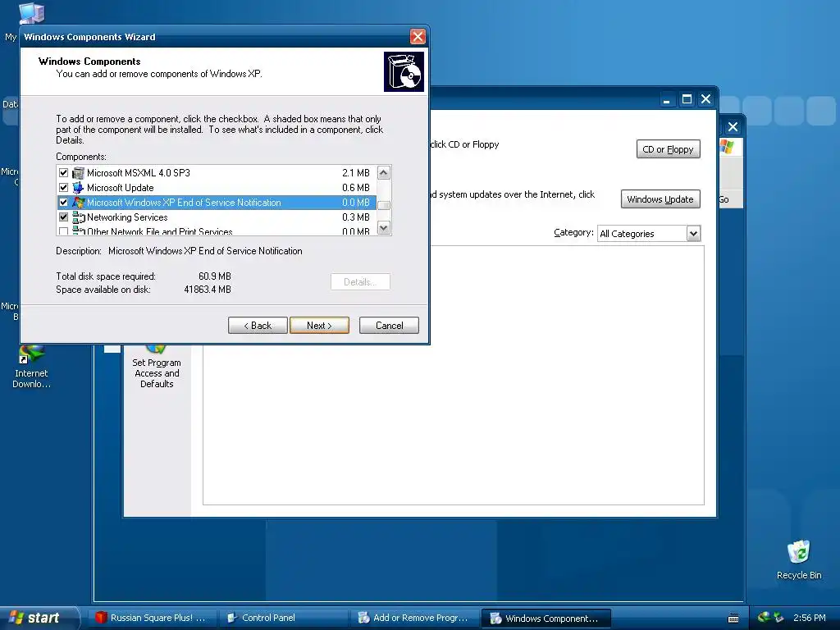Switch to Windows Components taskbar item
The width and height of the screenshot is (840, 630).
point(546,618)
